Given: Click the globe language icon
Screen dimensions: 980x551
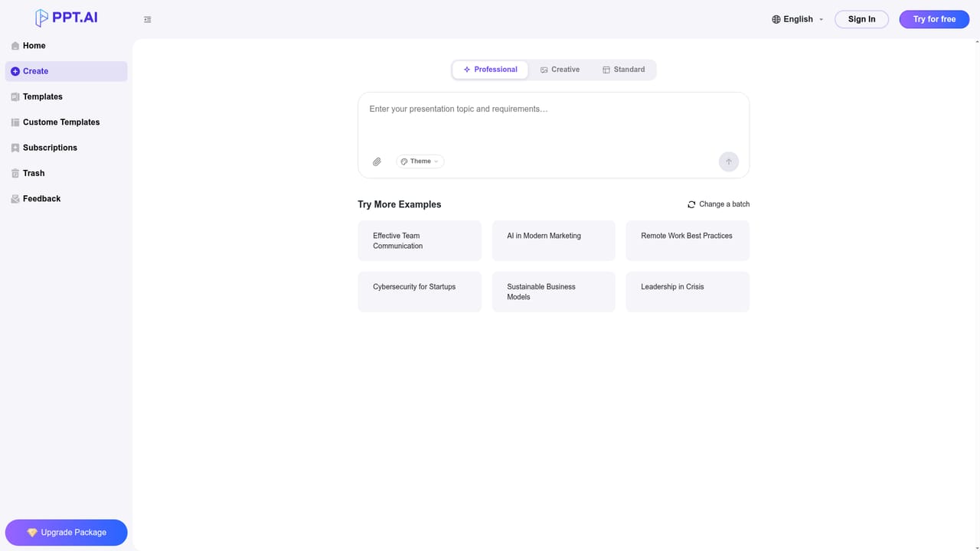Looking at the screenshot, I should [x=776, y=19].
